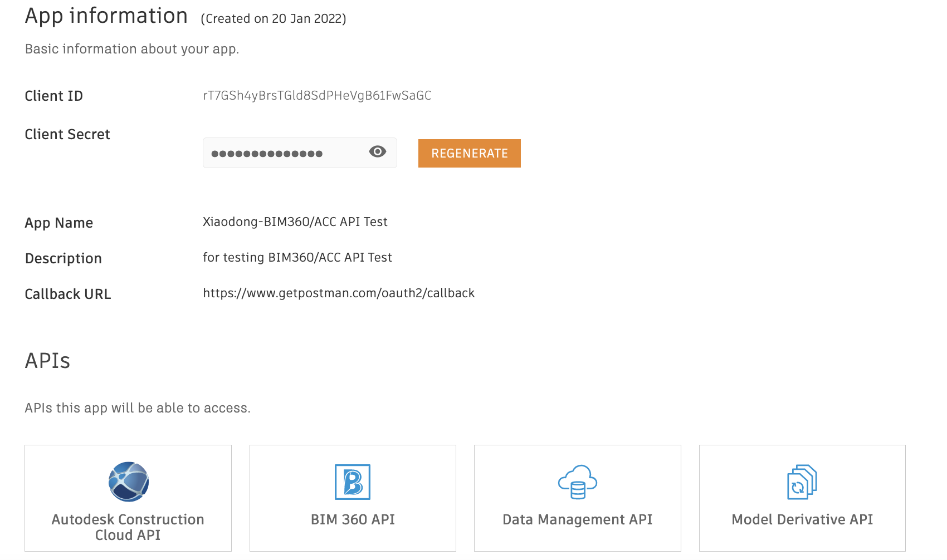The image size is (947, 560).
Task: Click the app name Xiaodong-BIM360/ACC API Test
Action: 295,222
